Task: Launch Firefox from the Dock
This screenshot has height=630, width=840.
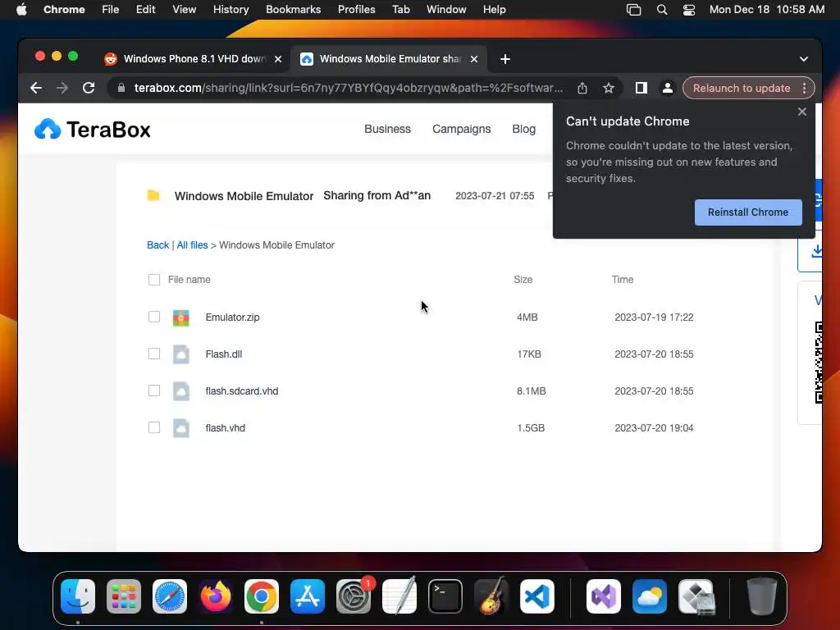Action: click(216, 596)
